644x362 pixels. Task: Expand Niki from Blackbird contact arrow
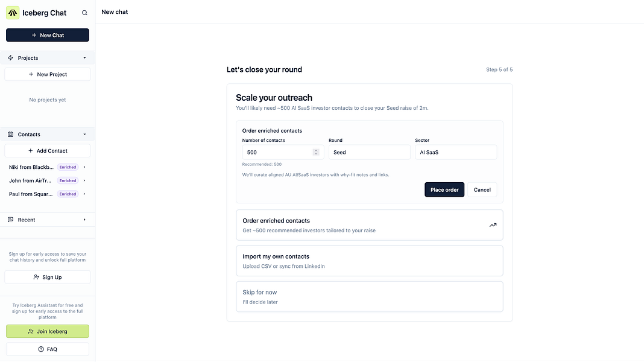[84, 167]
